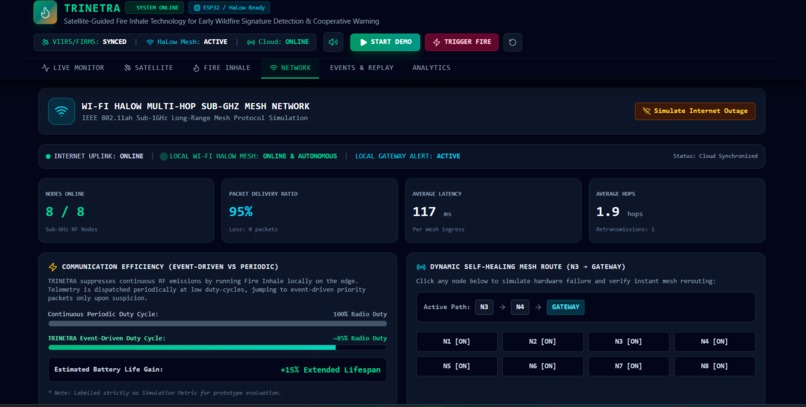Click the broadcast icon beside Cloud status

point(251,42)
